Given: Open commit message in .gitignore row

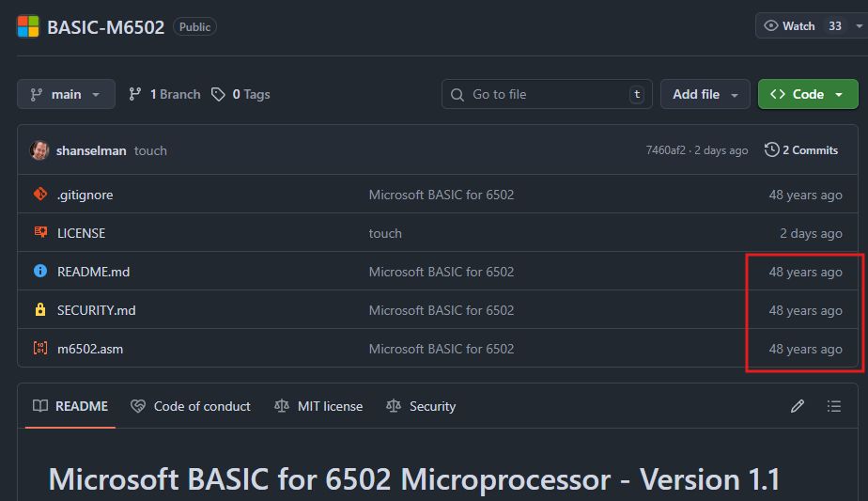Looking at the screenshot, I should click(x=442, y=195).
